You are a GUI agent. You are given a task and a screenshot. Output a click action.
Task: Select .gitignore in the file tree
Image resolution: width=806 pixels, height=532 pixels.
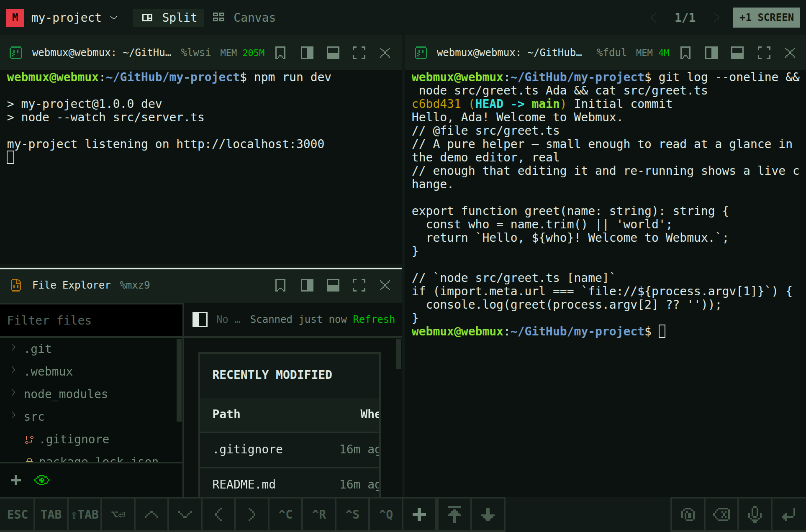tap(88, 439)
